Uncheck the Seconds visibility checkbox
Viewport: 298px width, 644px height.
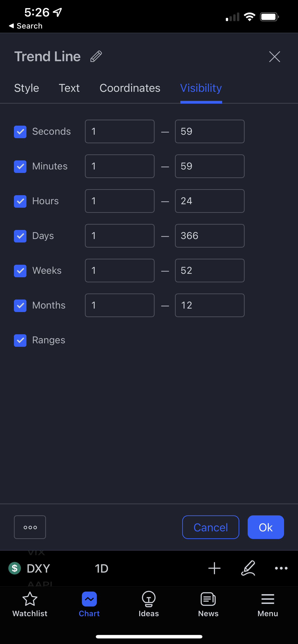[20, 132]
